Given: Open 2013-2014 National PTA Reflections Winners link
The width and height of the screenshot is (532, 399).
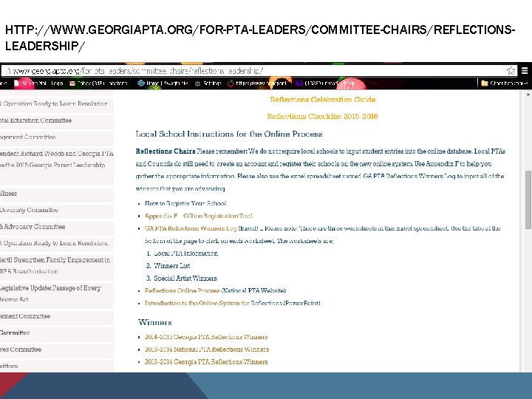Looking at the screenshot, I should pyautogui.click(x=207, y=349).
